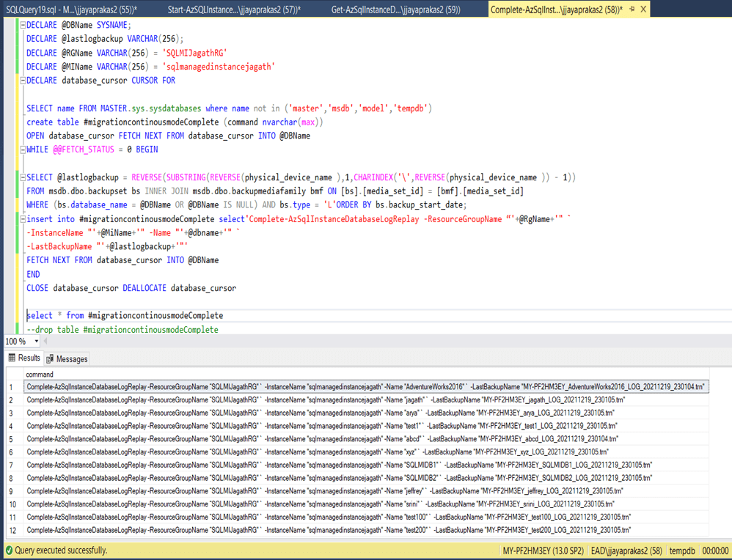Open the Messages tab
Screen dimensions: 732x560
[67, 359]
